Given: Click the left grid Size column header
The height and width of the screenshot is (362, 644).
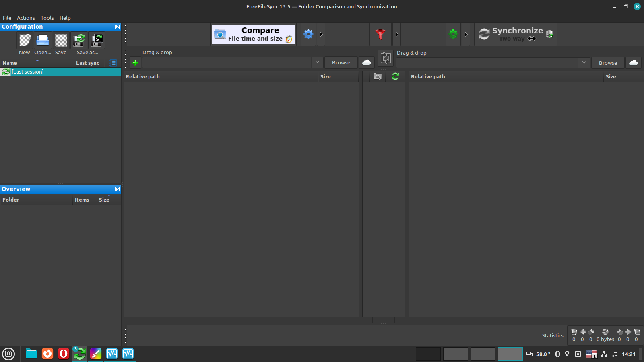Looking at the screenshot, I should tap(338, 76).
